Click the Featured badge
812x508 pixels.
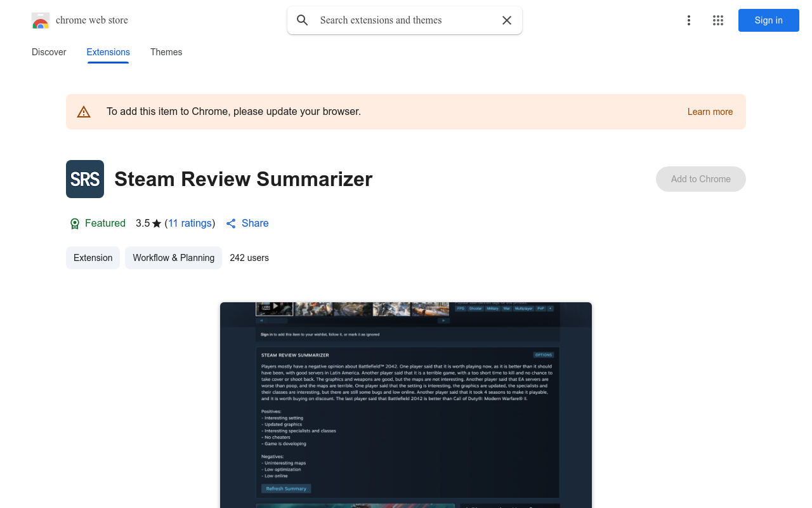pyautogui.click(x=97, y=224)
